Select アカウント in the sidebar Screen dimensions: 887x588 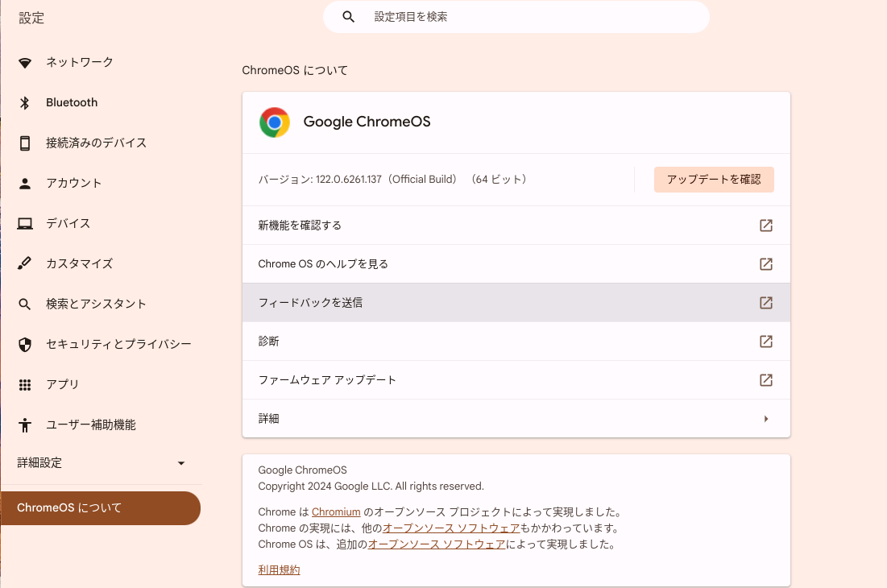(x=74, y=183)
